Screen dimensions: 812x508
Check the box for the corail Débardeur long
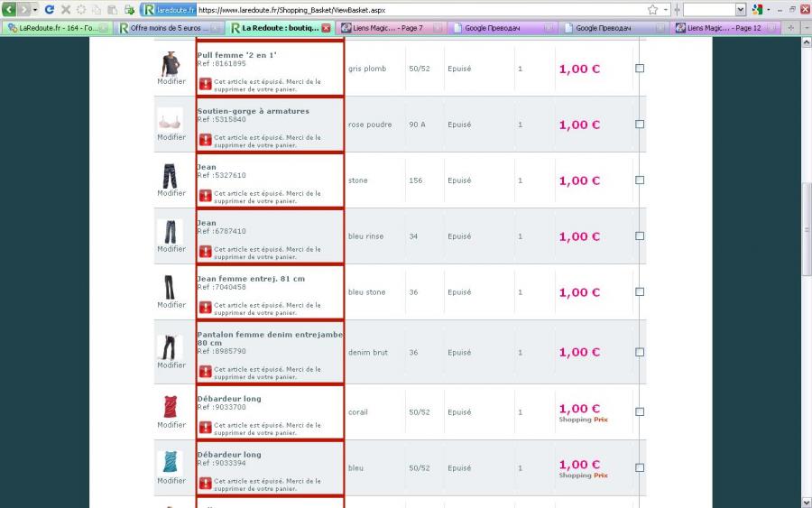640,412
